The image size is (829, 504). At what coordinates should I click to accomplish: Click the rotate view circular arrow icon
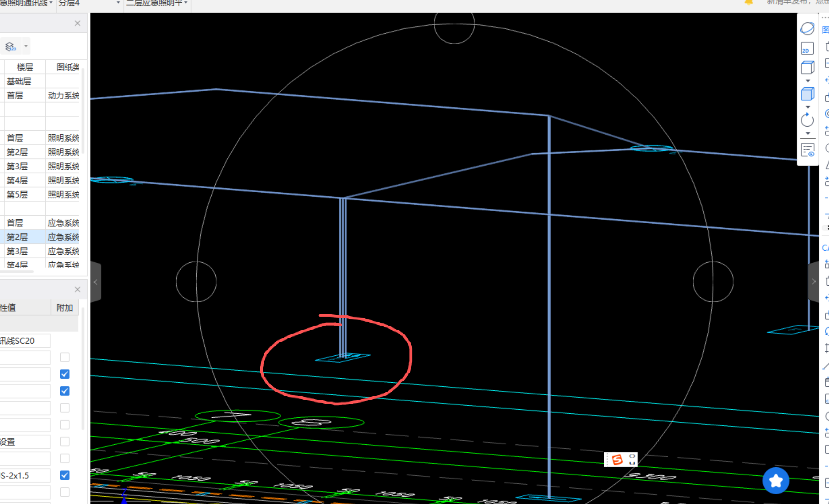click(x=807, y=120)
